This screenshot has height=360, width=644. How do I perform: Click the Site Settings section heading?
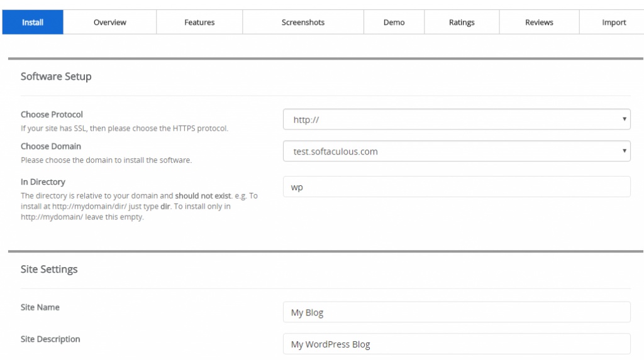pyautogui.click(x=49, y=270)
